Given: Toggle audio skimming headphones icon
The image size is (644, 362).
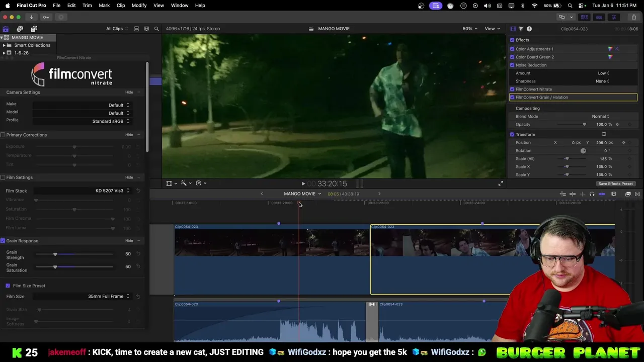Looking at the screenshot, I should 592,194.
